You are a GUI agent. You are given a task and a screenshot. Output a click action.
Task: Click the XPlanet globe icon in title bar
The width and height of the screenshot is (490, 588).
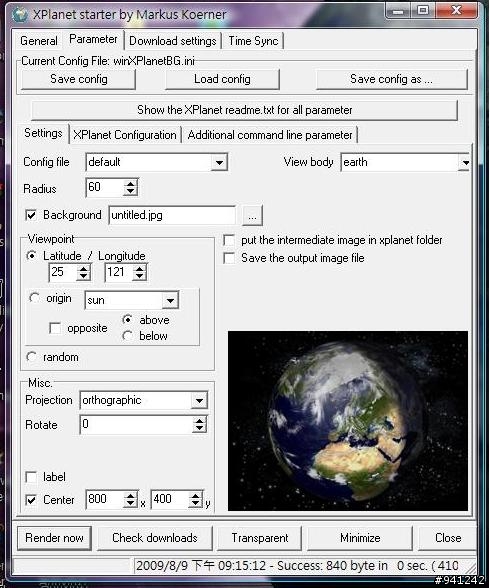point(19,14)
